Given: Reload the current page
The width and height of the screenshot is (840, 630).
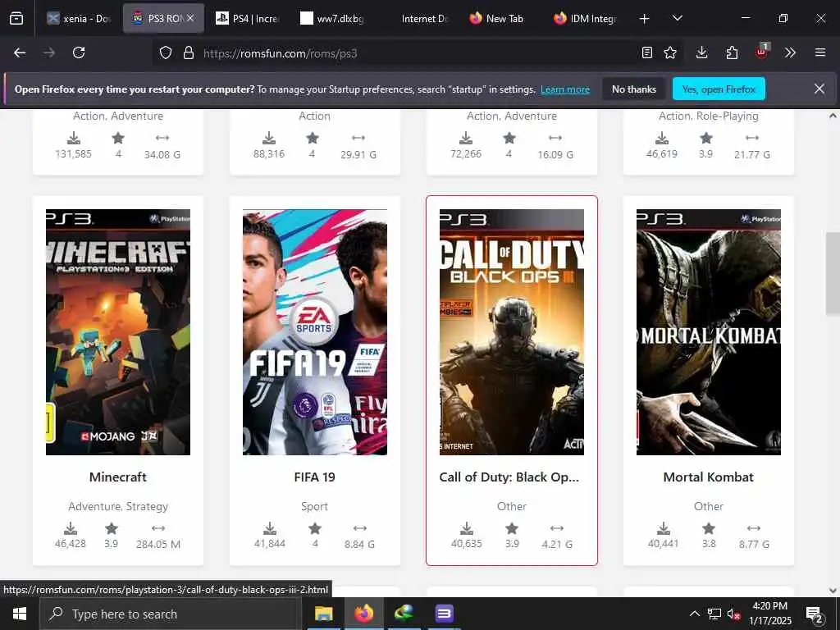Looking at the screenshot, I should click(x=79, y=52).
